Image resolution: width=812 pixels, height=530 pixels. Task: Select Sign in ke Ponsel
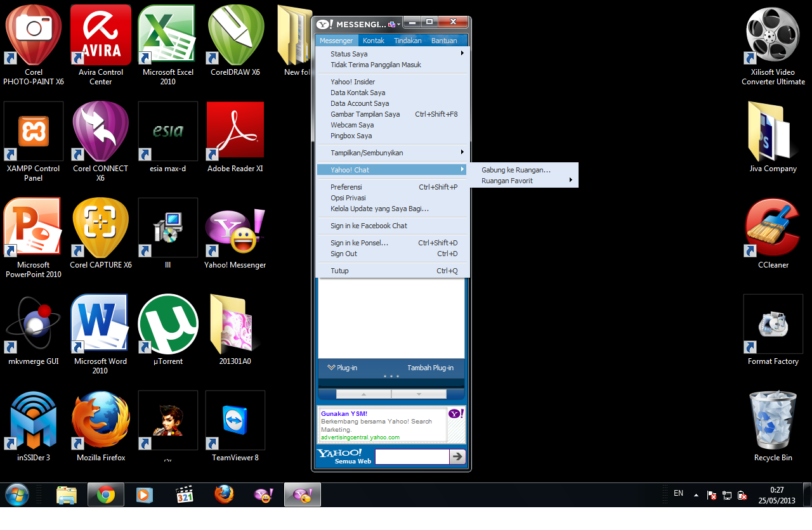tap(392, 243)
